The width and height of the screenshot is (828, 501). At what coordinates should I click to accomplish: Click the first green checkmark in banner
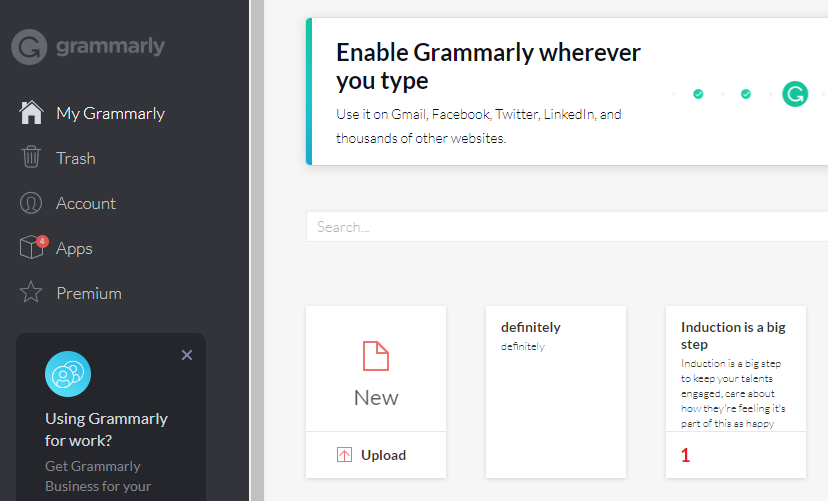click(x=698, y=94)
